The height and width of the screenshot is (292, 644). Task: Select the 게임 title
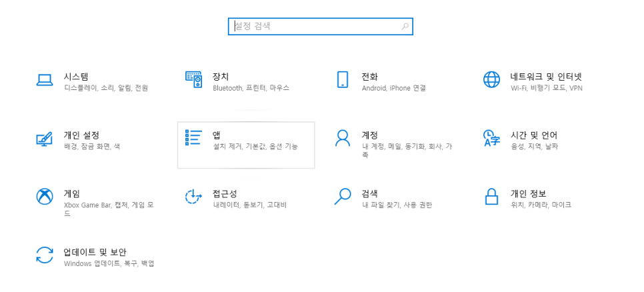click(72, 193)
